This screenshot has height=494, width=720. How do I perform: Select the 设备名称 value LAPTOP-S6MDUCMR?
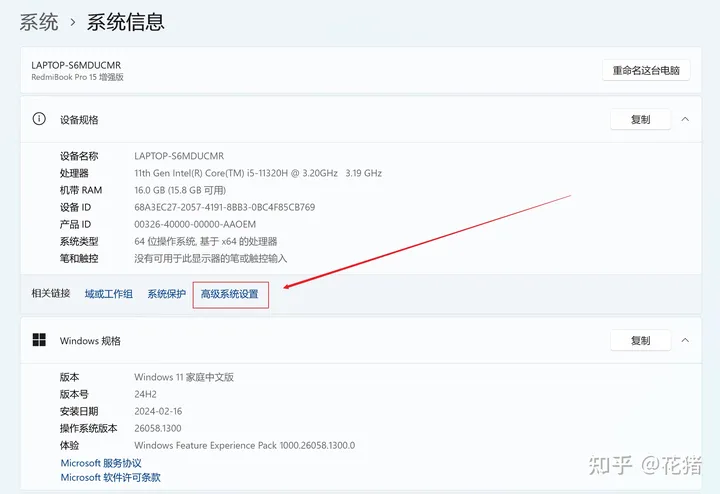click(179, 156)
